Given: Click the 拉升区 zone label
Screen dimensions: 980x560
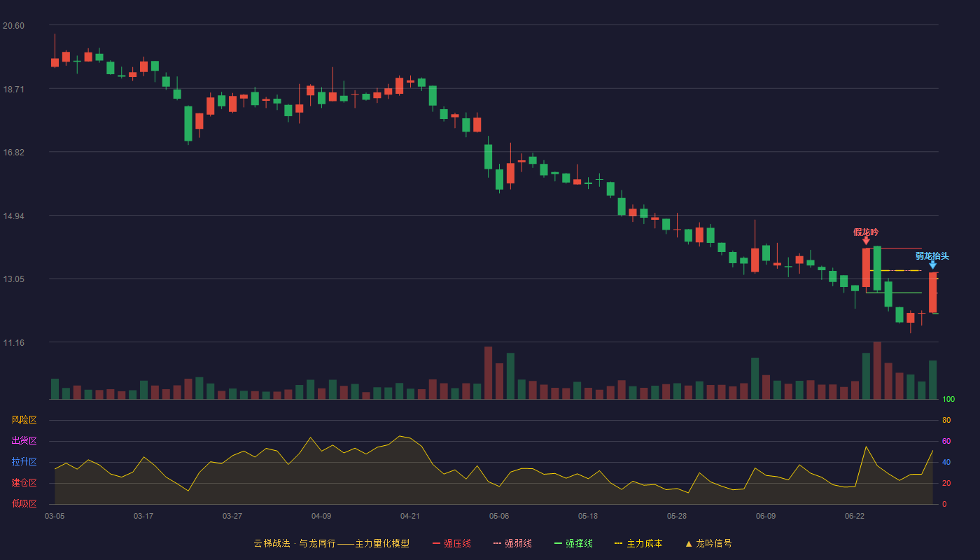Looking at the screenshot, I should [x=24, y=462].
